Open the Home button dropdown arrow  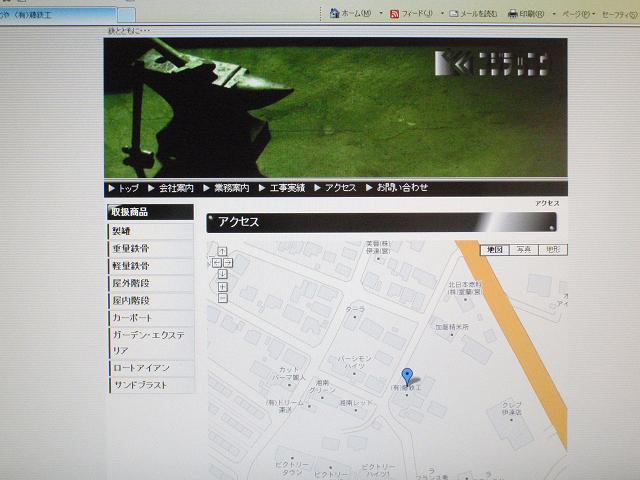381,13
